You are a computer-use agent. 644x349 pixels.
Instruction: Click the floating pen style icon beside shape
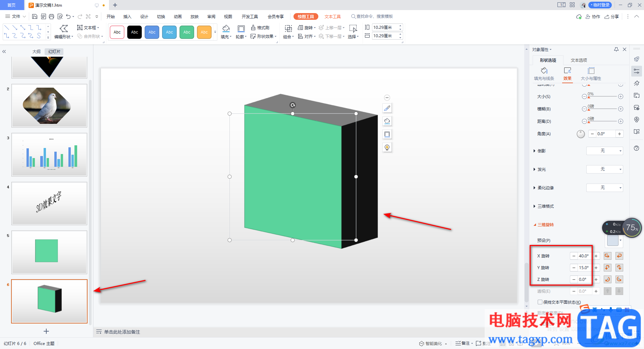coord(387,108)
